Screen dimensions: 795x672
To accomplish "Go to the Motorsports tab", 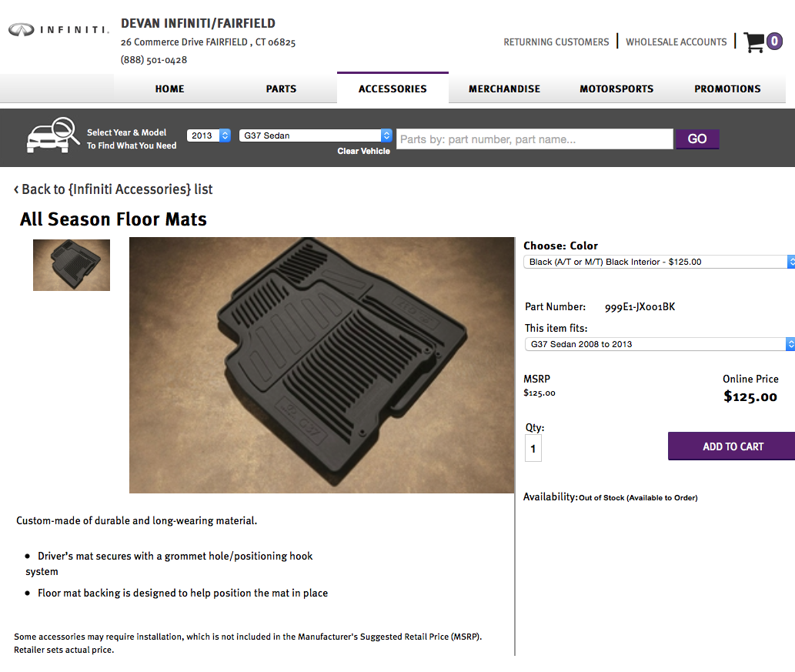I will pos(616,89).
